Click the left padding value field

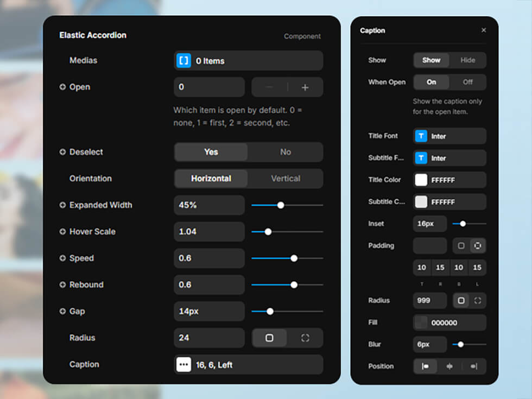coord(477,268)
